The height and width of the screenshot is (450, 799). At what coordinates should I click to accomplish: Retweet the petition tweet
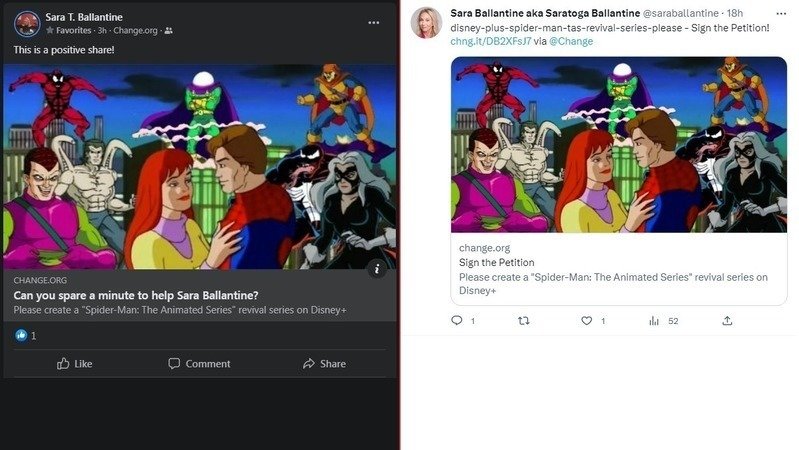(522, 321)
